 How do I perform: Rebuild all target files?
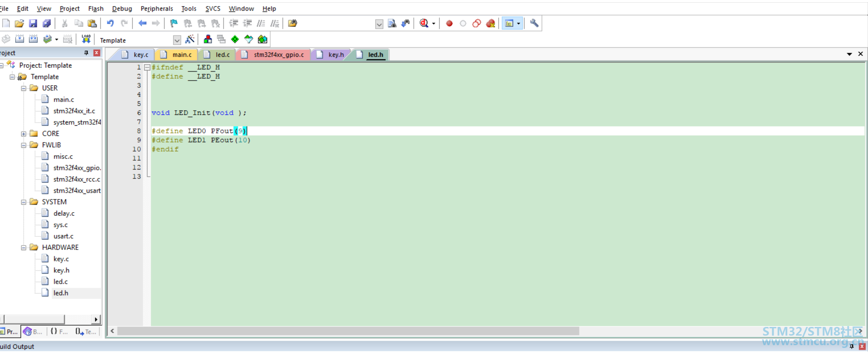click(33, 39)
